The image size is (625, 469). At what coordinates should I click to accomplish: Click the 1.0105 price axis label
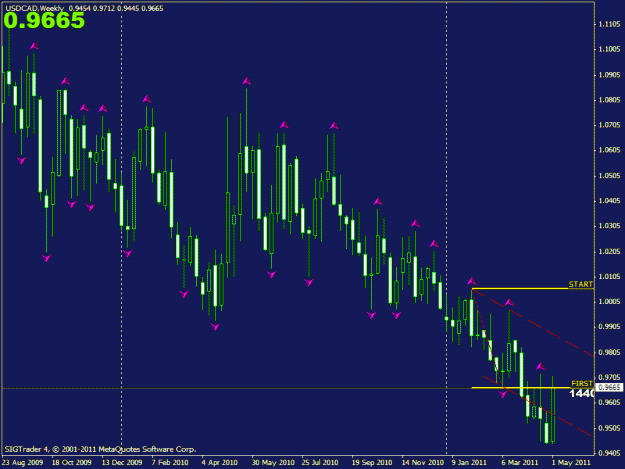coord(609,277)
